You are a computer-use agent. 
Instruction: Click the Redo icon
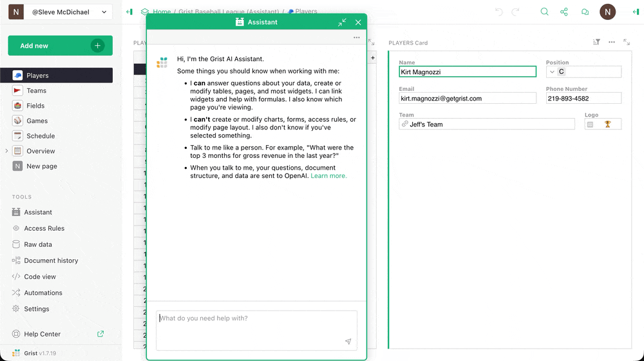(x=515, y=12)
